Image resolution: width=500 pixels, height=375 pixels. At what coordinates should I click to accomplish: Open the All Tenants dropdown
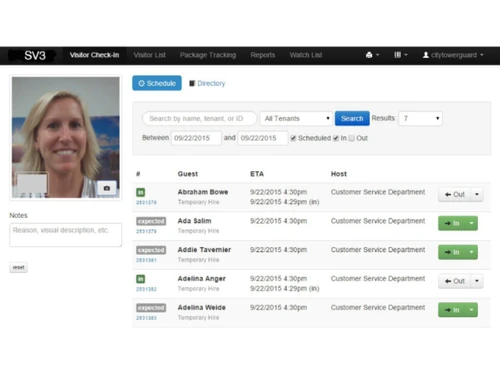[x=296, y=118]
